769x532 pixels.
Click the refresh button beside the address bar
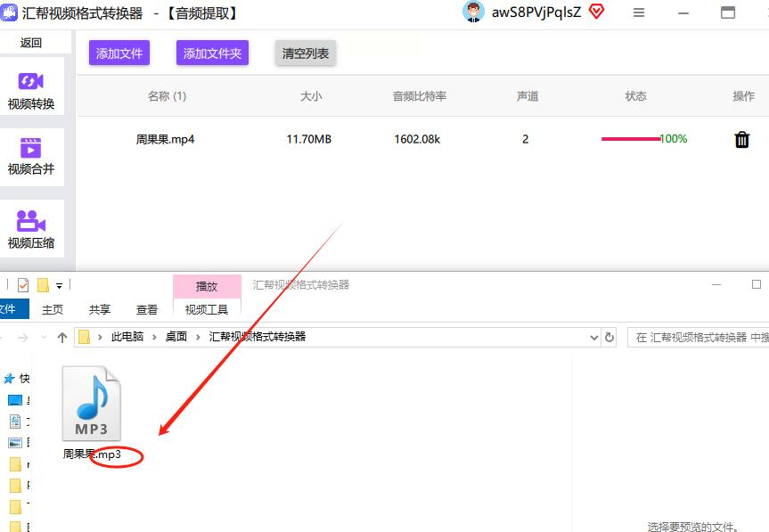coord(609,338)
